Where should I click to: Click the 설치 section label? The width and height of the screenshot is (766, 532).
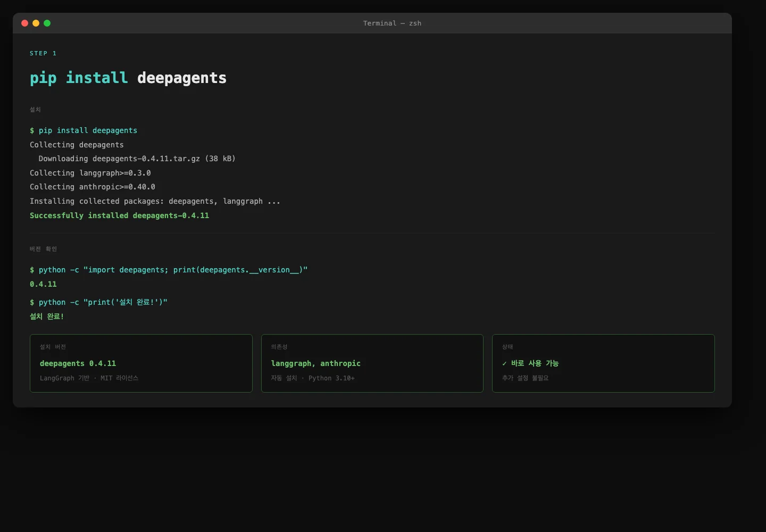pos(35,110)
